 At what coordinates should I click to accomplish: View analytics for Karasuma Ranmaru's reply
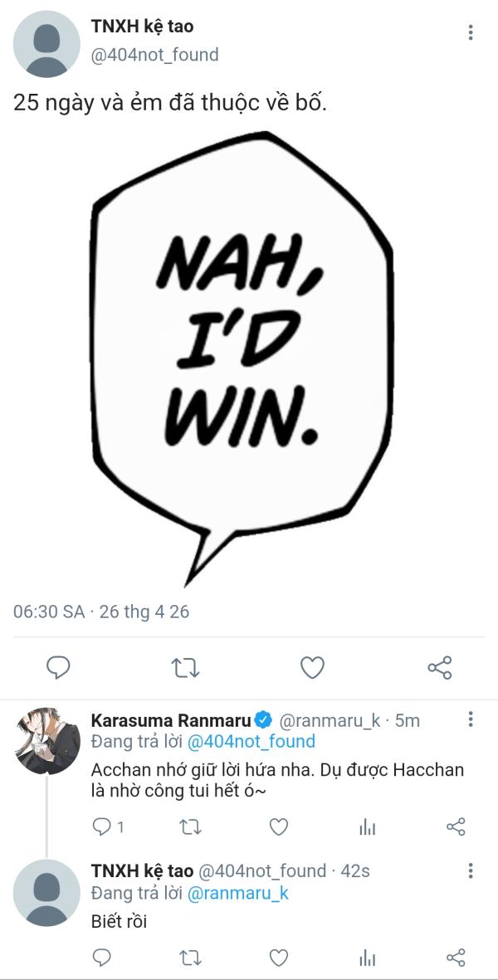coord(367,826)
